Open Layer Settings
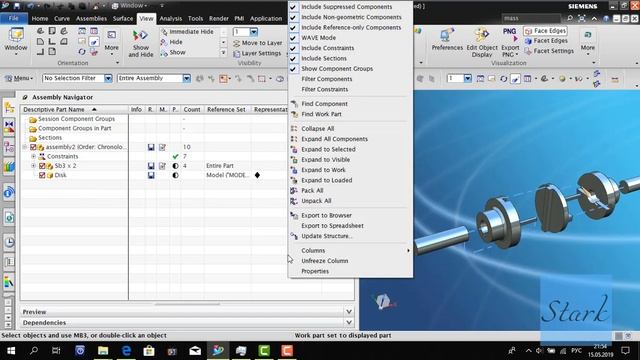The height and width of the screenshot is (360, 640). (257, 53)
